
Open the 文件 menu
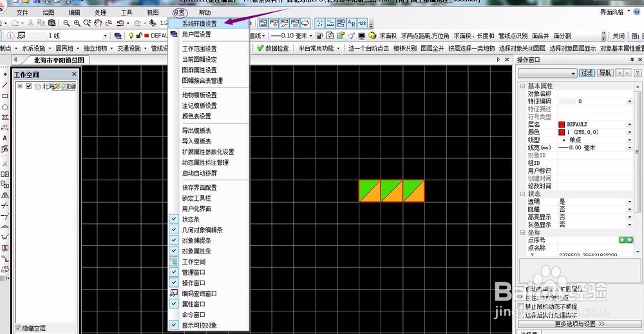coord(22,12)
